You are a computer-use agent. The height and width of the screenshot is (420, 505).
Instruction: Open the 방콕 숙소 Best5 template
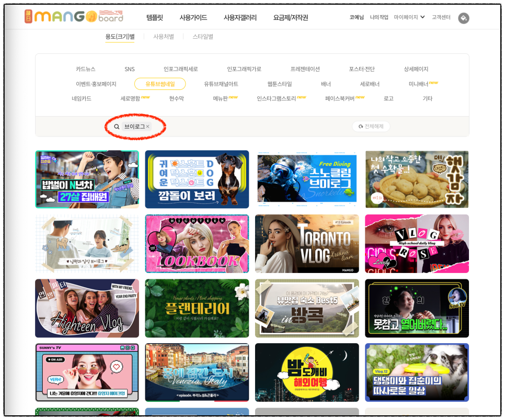(307, 308)
